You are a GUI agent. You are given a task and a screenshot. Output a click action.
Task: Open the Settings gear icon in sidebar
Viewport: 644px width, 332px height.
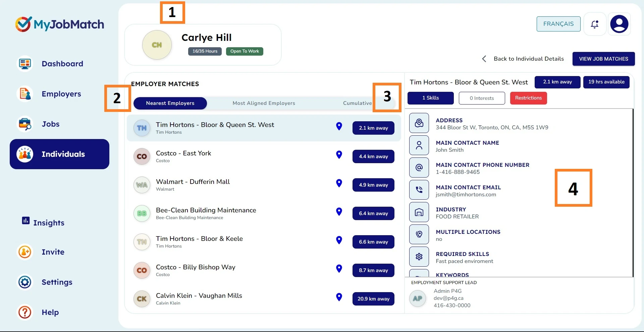coord(25,282)
